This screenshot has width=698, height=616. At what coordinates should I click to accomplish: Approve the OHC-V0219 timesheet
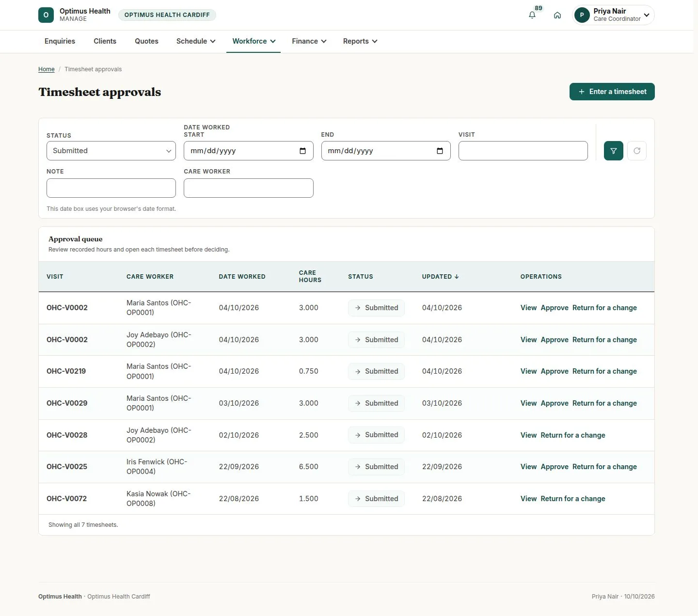pyautogui.click(x=555, y=371)
